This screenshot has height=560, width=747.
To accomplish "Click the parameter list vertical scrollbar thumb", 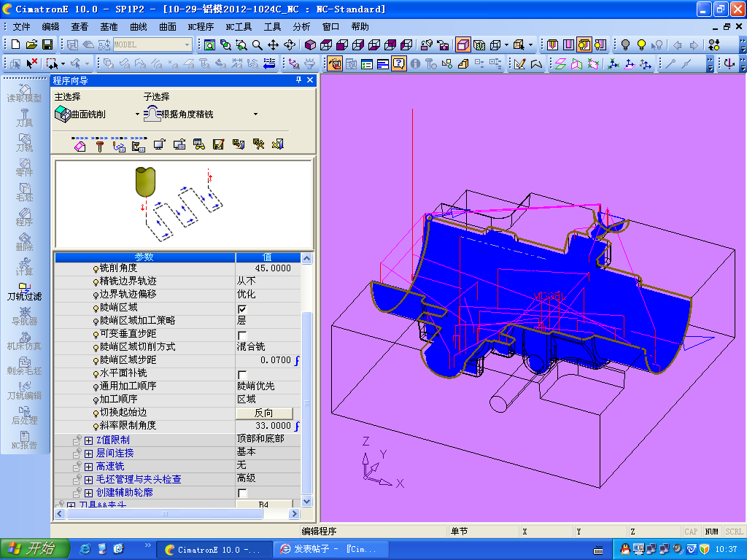I will (307, 402).
